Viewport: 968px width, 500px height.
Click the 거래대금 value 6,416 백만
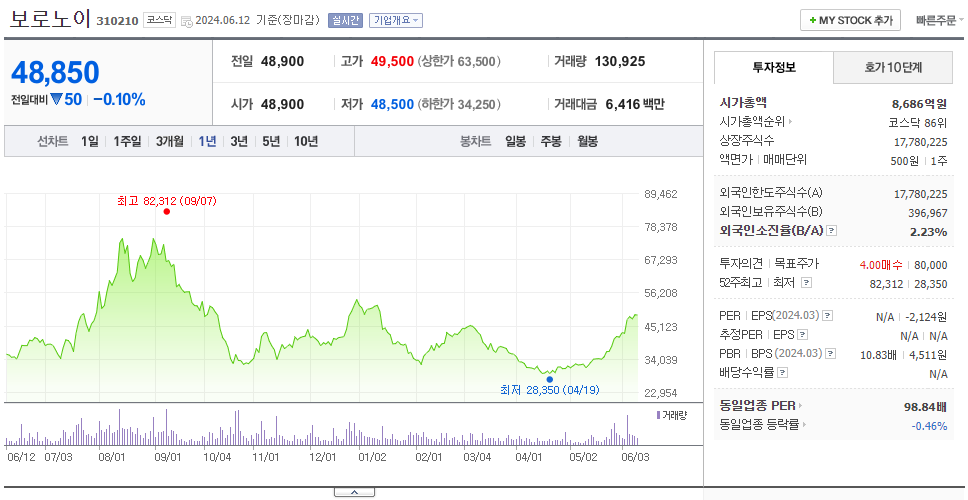click(635, 104)
